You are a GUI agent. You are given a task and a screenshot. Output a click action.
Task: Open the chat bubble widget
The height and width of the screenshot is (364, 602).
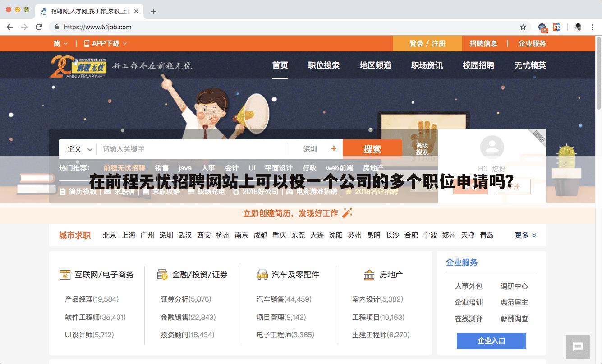[x=578, y=347]
